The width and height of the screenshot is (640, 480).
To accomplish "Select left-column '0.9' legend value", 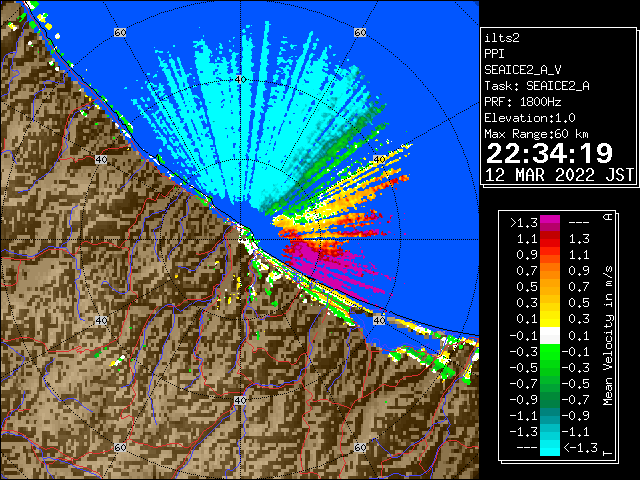I will tap(527, 255).
